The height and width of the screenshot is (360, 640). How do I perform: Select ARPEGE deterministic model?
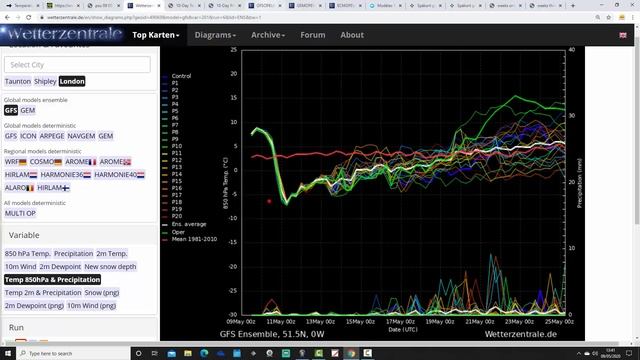pyautogui.click(x=52, y=136)
